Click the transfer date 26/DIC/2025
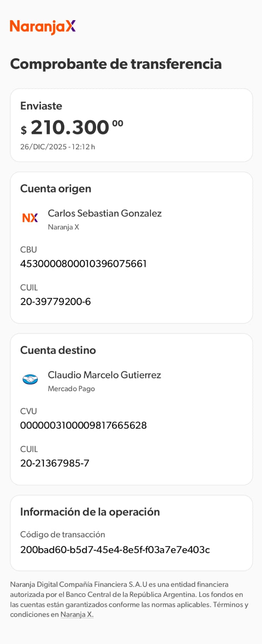Screen dimensions: 262x644 tap(43, 147)
